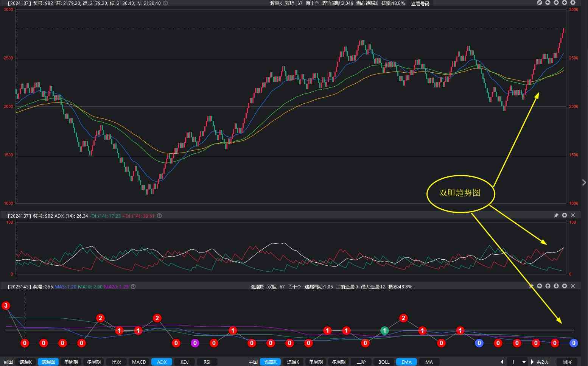The height and width of the screenshot is (366, 588).
Task: Switch main chart to 遗漏K
Action: point(293,362)
